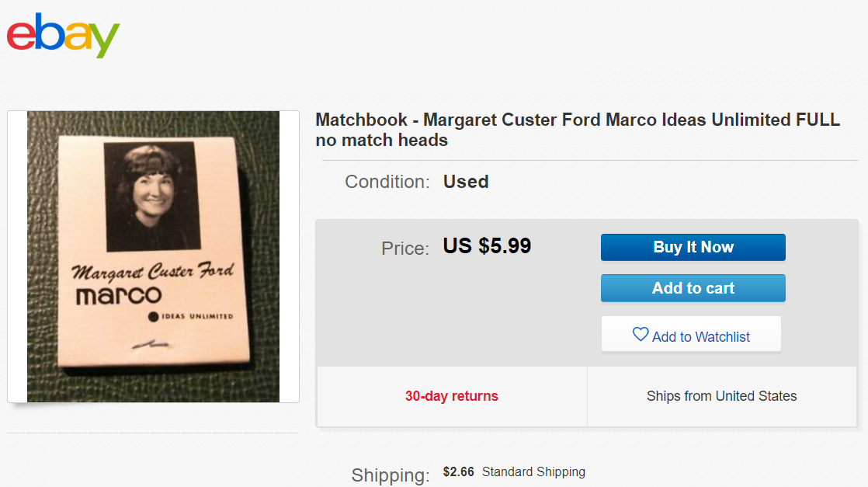Click the Margaret Custer Ford script text

pyautogui.click(x=152, y=273)
